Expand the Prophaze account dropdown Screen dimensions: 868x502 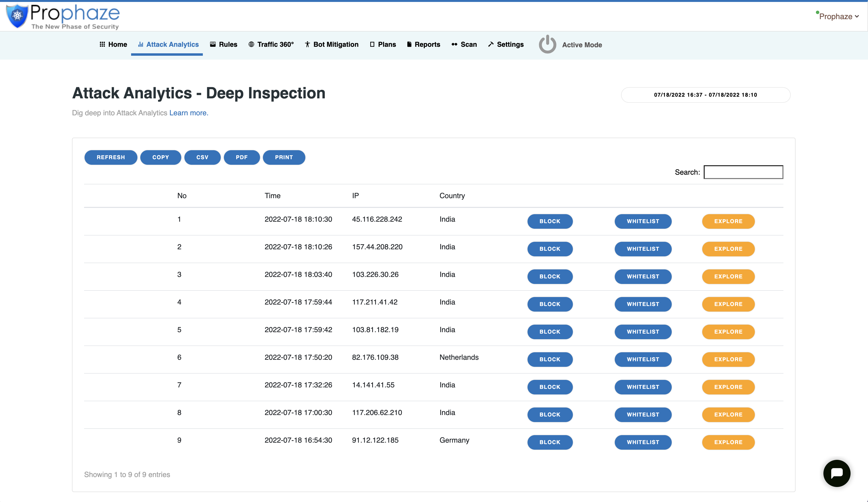(839, 16)
